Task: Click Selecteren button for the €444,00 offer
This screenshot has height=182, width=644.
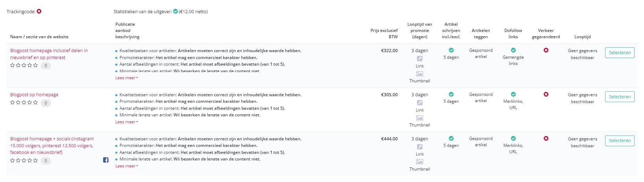Action: [x=620, y=141]
